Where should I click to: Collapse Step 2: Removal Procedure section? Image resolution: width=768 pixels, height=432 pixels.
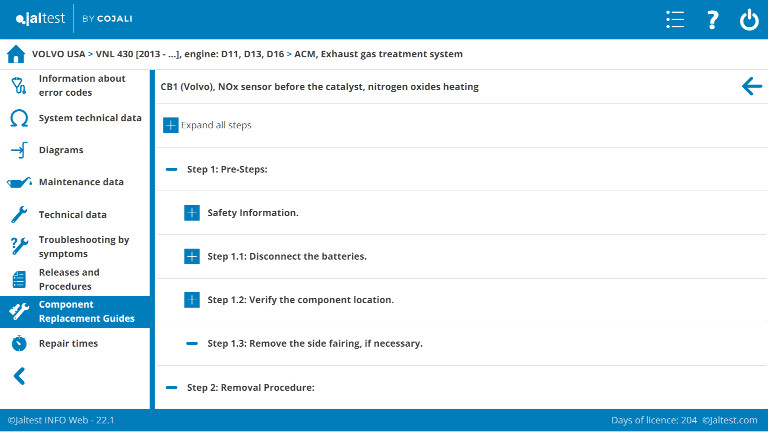(x=172, y=387)
